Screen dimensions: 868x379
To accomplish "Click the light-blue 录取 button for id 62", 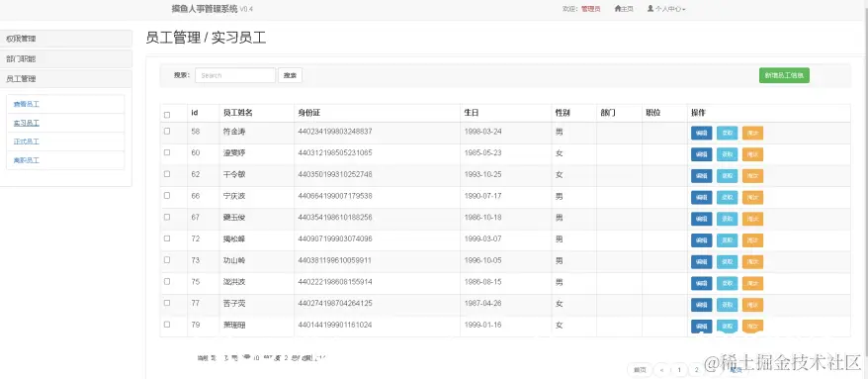I will click(727, 176).
